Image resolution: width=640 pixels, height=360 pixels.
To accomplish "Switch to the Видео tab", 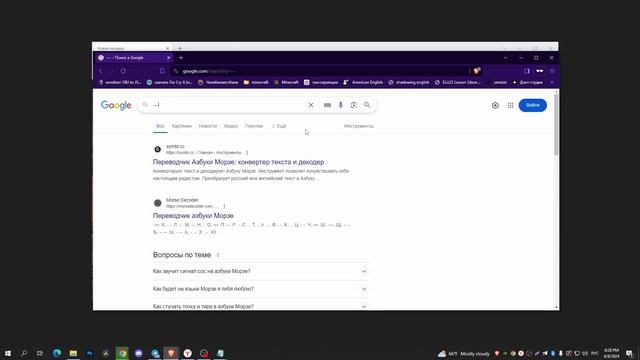I will pyautogui.click(x=231, y=126).
